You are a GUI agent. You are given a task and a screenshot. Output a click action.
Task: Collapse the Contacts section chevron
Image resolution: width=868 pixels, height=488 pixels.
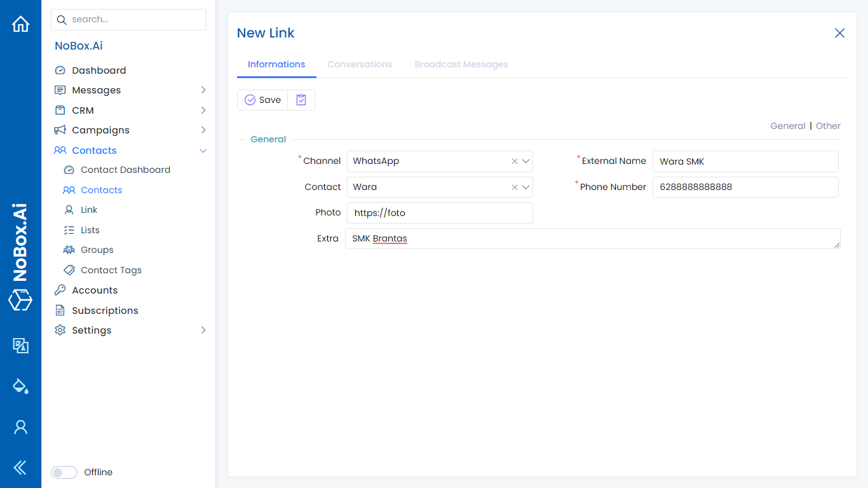[203, 151]
